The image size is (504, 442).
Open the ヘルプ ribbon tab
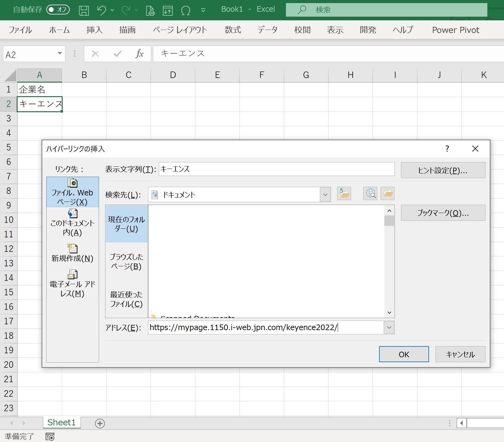click(x=403, y=30)
